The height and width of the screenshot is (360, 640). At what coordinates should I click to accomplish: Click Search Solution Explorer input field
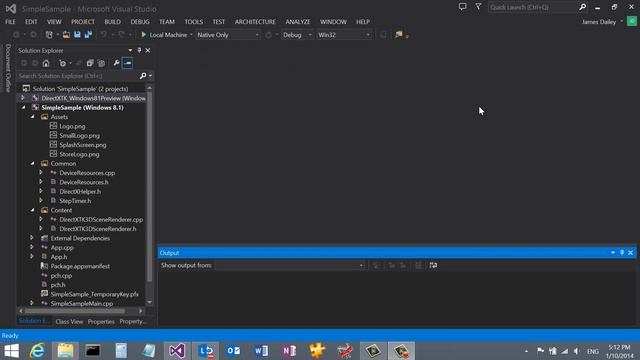pos(78,76)
